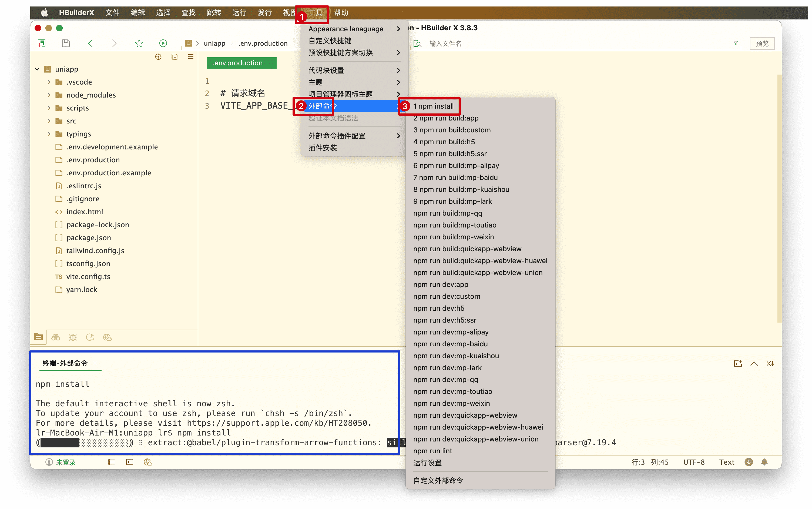Click 未登录 login link in status bar
This screenshot has width=812, height=509.
pyautogui.click(x=66, y=462)
